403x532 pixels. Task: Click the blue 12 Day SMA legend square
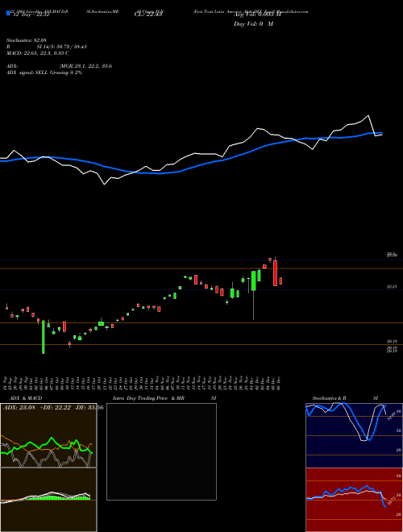8,13
